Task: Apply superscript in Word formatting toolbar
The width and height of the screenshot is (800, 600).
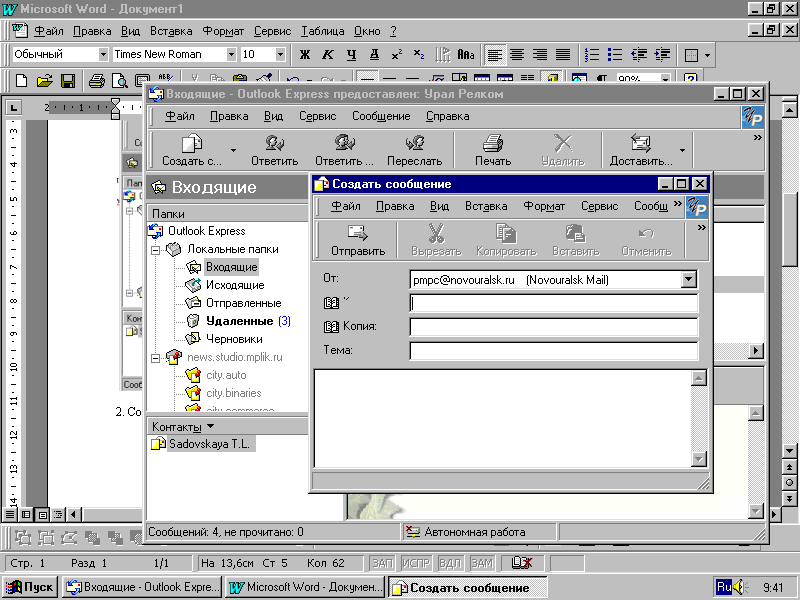Action: point(397,55)
